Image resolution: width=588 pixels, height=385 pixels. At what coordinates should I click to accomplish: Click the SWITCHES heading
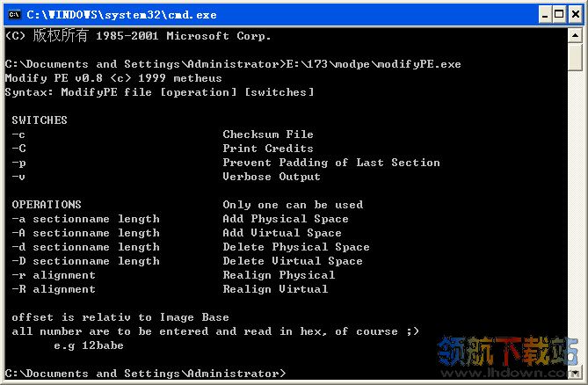[x=40, y=120]
